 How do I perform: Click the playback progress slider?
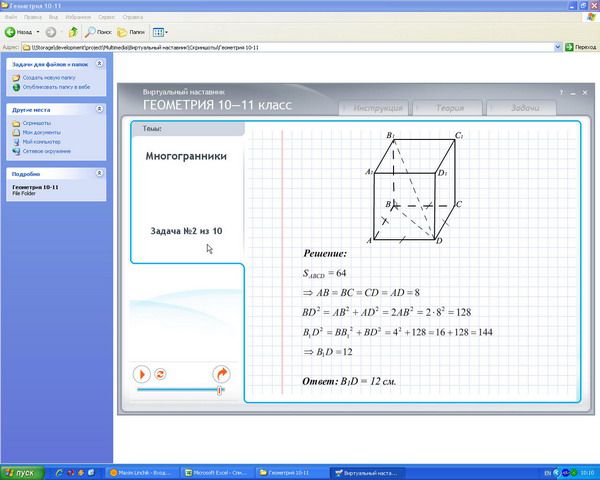[x=180, y=391]
